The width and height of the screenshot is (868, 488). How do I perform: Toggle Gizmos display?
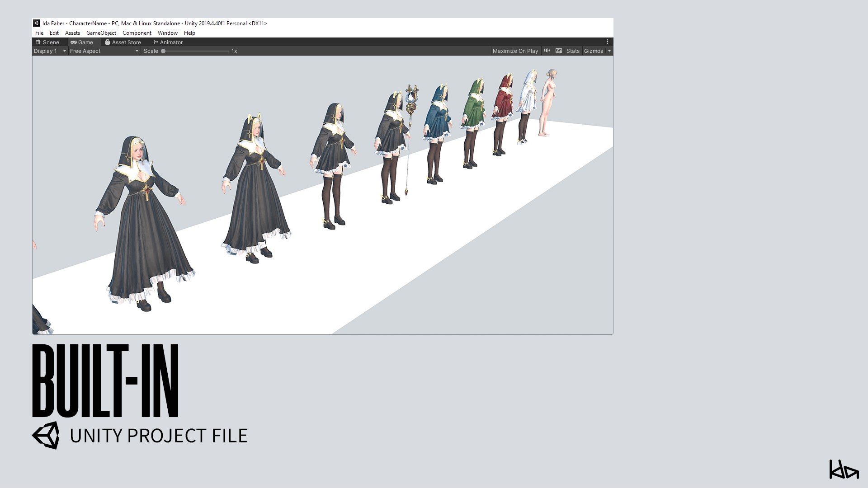point(593,51)
